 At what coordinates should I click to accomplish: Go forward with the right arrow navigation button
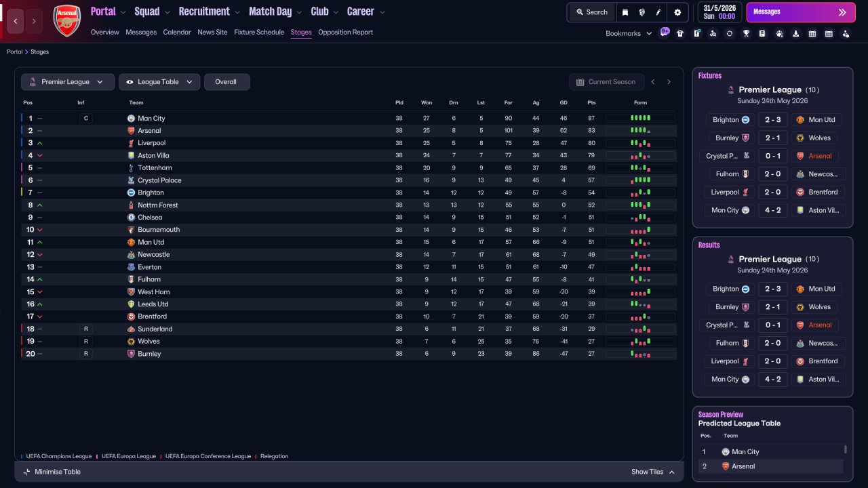(34, 21)
